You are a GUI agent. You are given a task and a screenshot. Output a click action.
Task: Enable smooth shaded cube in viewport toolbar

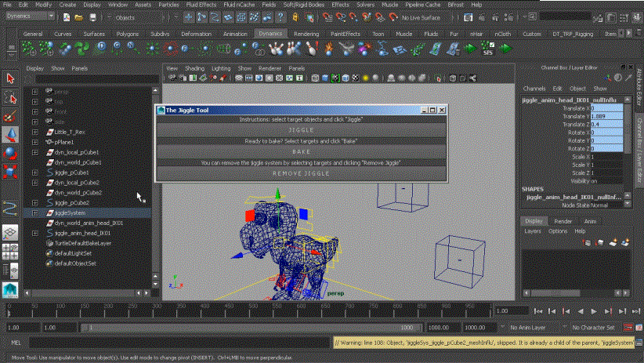[325, 78]
